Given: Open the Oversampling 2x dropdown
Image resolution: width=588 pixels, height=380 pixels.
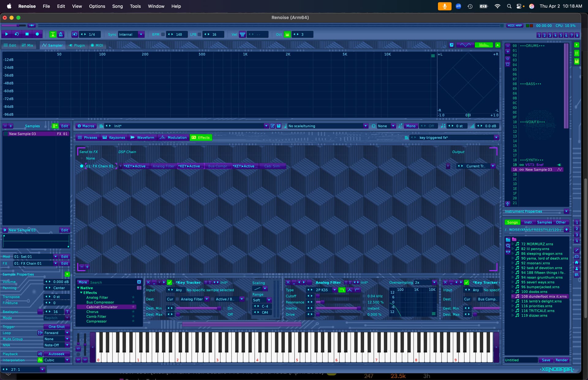Looking at the screenshot, I should [434, 282].
